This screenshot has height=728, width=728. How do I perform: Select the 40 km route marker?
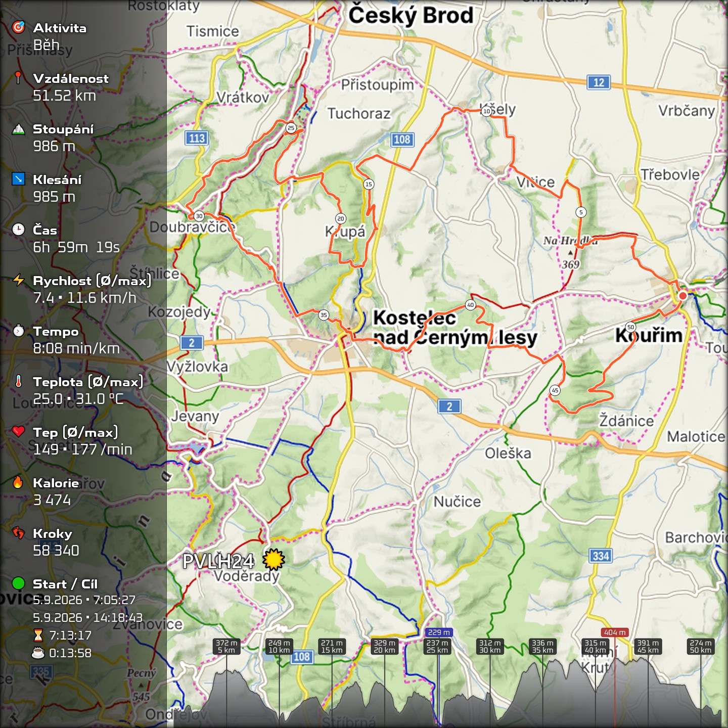471,305
